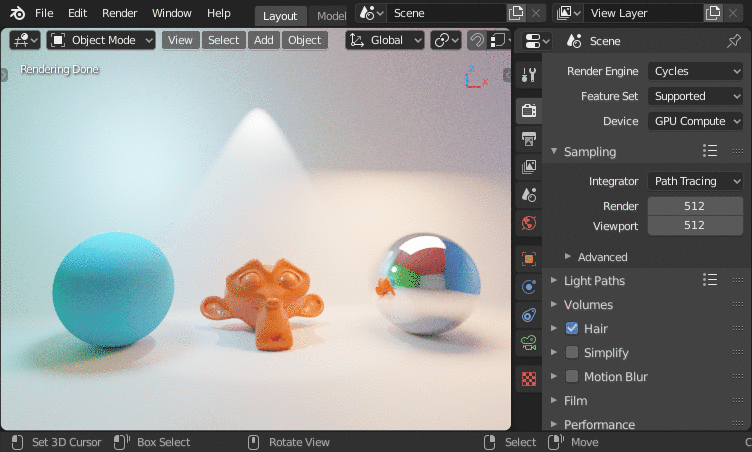
Task: Open the Integrator dropdown showing Path Tracing
Action: coord(695,181)
